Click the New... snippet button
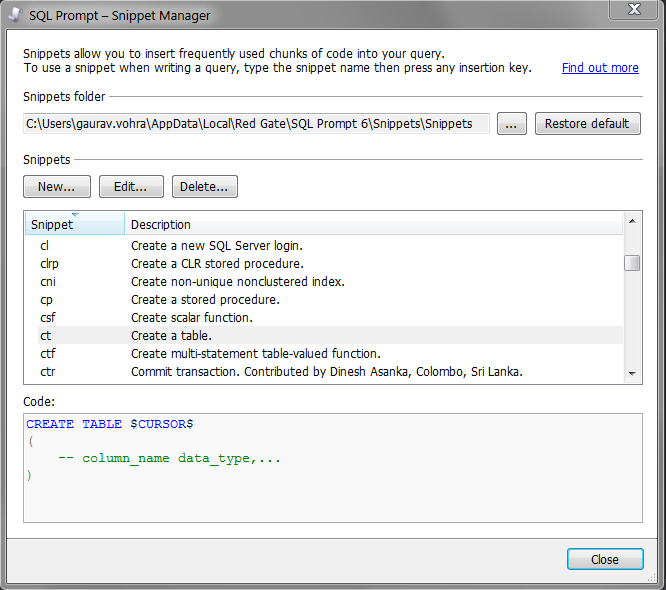The height and width of the screenshot is (590, 666). click(57, 186)
